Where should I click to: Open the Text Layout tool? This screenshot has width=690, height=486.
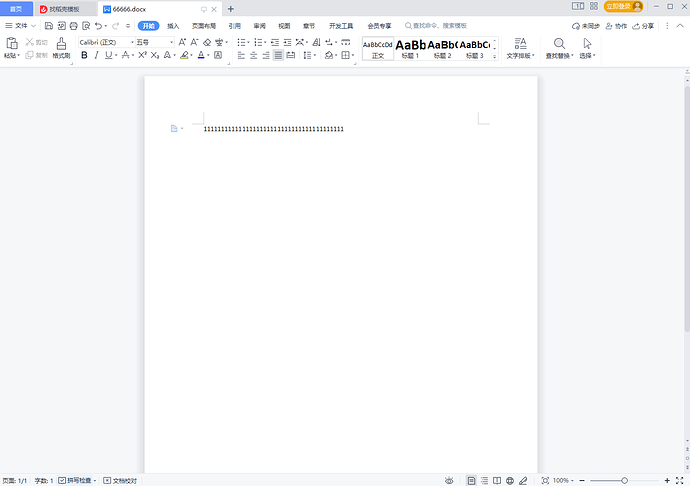tap(520, 48)
